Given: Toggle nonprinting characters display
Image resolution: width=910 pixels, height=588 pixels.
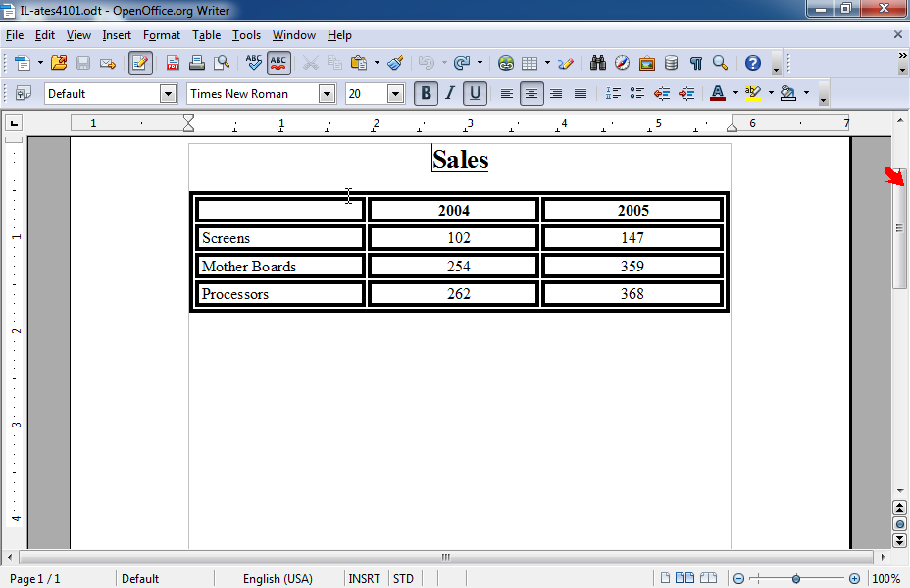Looking at the screenshot, I should 696,62.
